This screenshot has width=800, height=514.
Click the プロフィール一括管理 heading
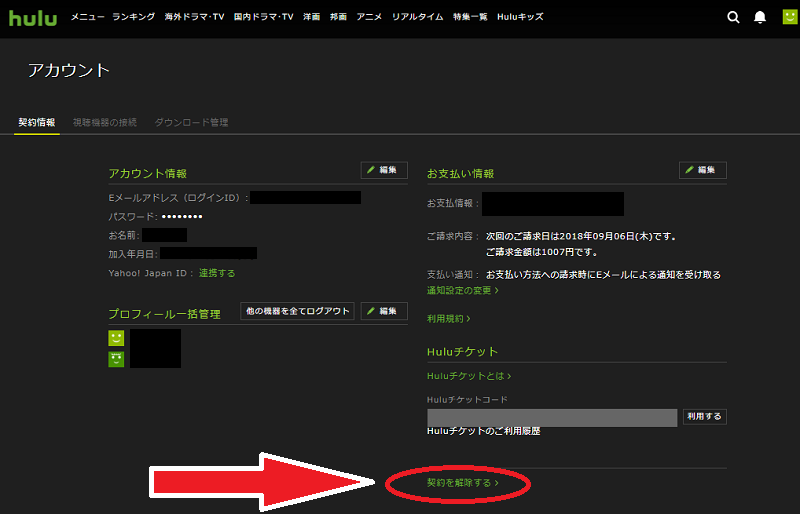[x=164, y=314]
